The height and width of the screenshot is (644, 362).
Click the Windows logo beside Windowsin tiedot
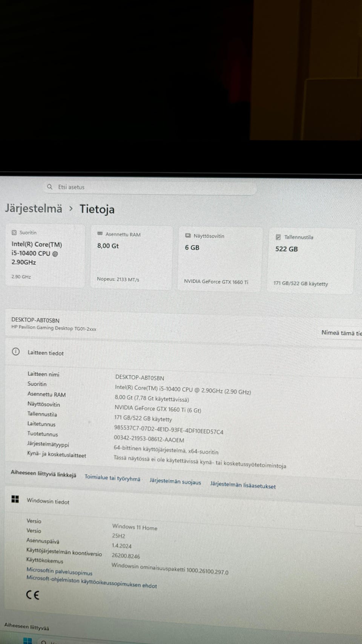(15, 499)
